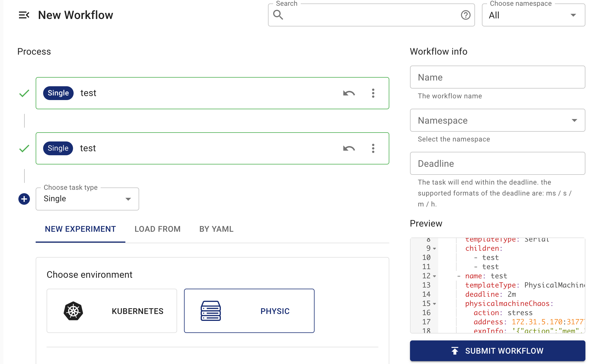Undo the first test task
Viewport: 590px width, 364px height.
[349, 93]
